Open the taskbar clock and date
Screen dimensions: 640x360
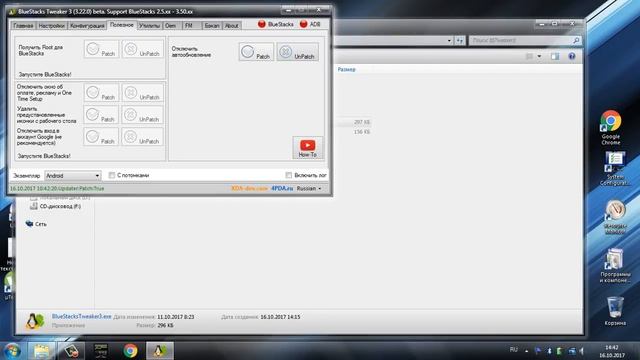[x=611, y=351]
